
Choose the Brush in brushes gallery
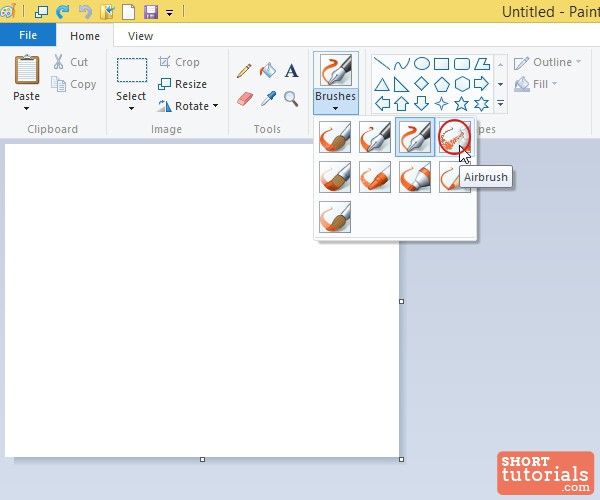pos(335,137)
